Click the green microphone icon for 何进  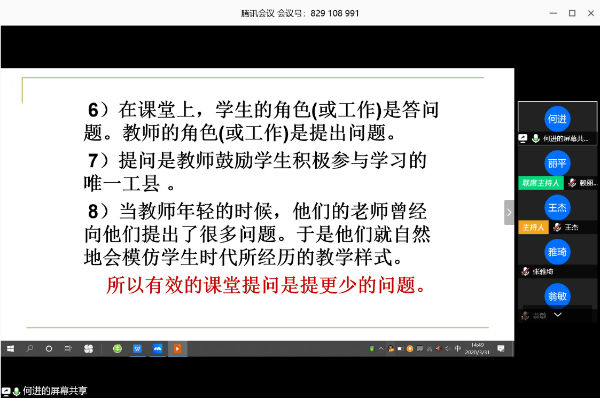pos(535,138)
